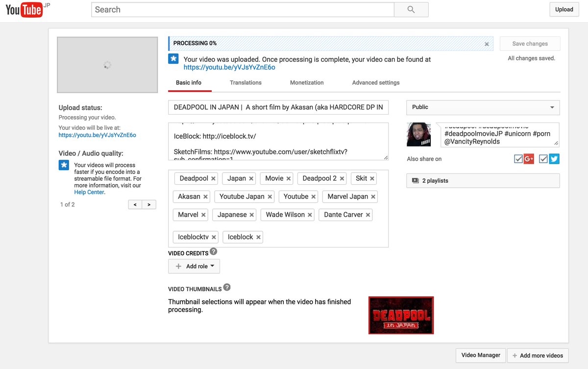Remove the Deadpool tag
The width and height of the screenshot is (588, 369).
tap(213, 179)
